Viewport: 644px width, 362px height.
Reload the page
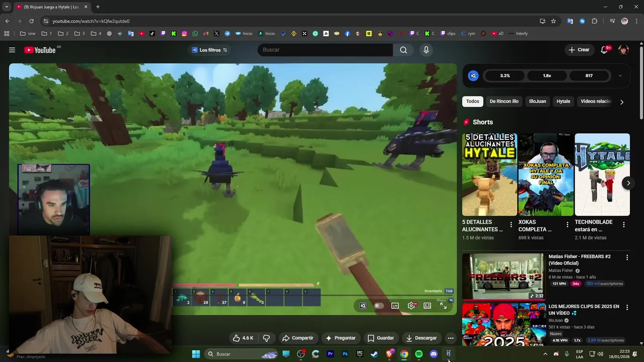tap(31, 21)
